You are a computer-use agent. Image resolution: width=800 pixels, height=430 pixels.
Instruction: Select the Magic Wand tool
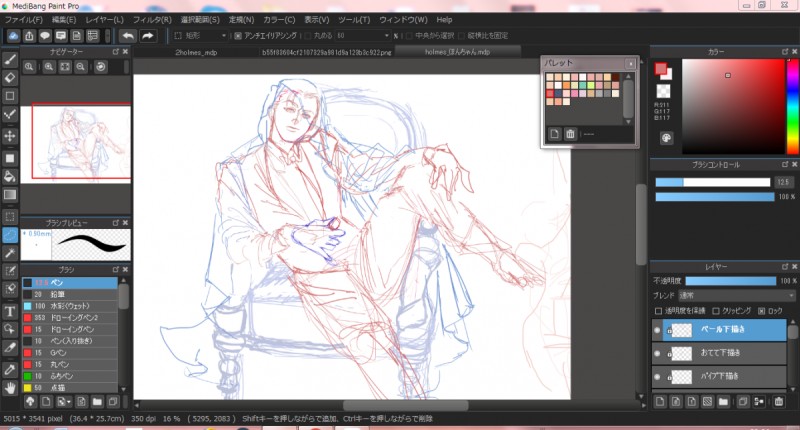coord(10,253)
